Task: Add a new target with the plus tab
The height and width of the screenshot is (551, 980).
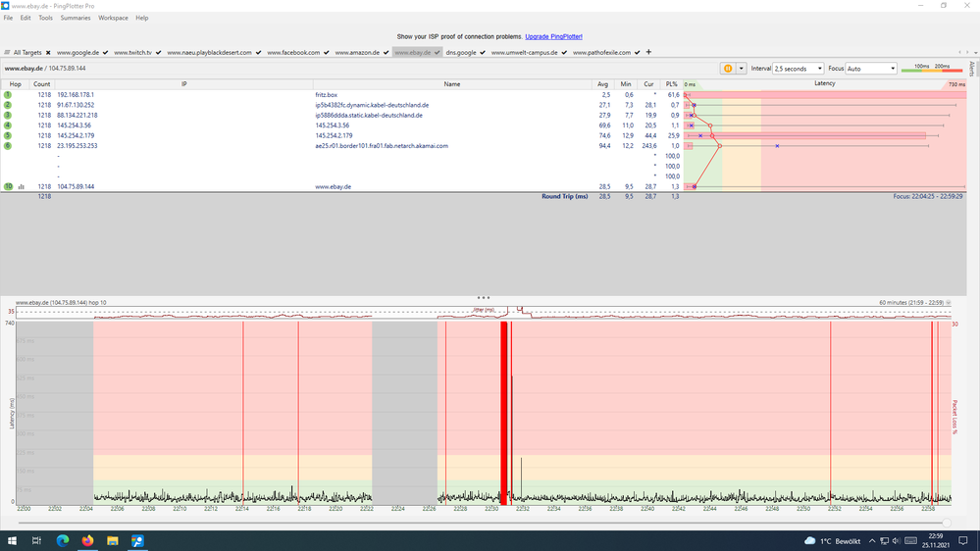Action: click(x=648, y=52)
